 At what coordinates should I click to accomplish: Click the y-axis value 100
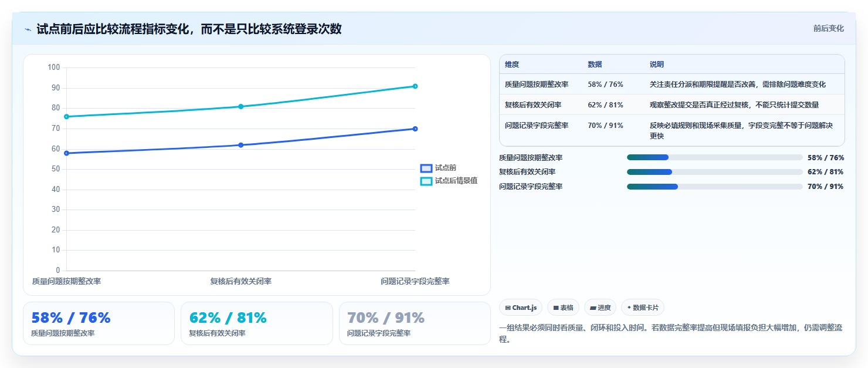coord(54,67)
